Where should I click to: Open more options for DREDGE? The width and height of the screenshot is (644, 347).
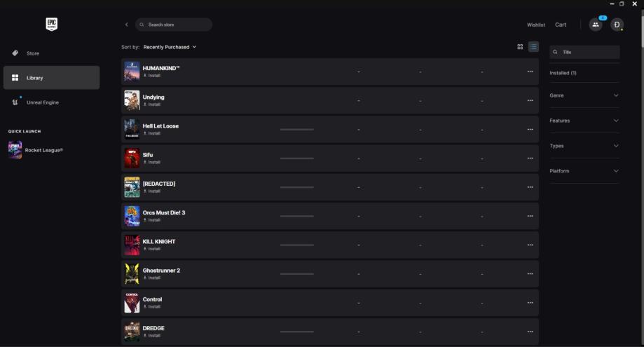pyautogui.click(x=530, y=331)
